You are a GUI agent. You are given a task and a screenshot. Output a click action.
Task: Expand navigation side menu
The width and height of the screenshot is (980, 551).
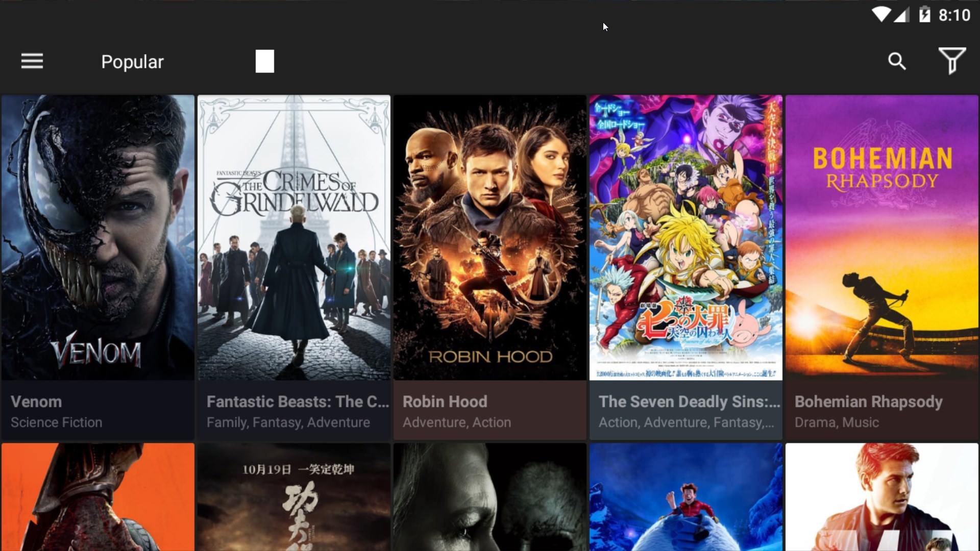[x=32, y=61]
